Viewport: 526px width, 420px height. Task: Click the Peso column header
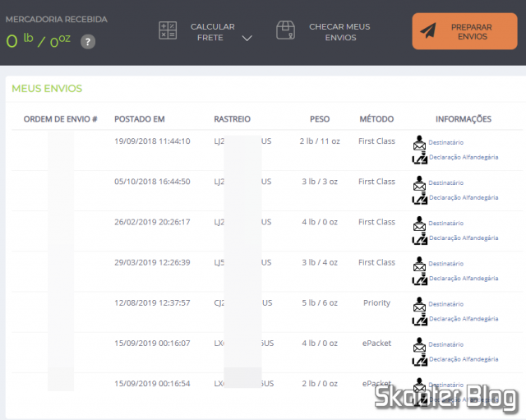coord(320,119)
